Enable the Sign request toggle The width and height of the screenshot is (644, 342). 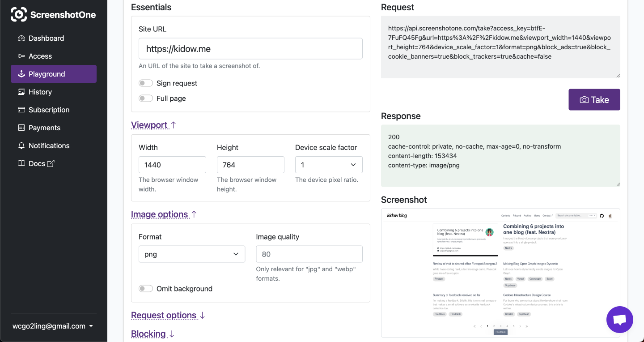click(x=146, y=83)
